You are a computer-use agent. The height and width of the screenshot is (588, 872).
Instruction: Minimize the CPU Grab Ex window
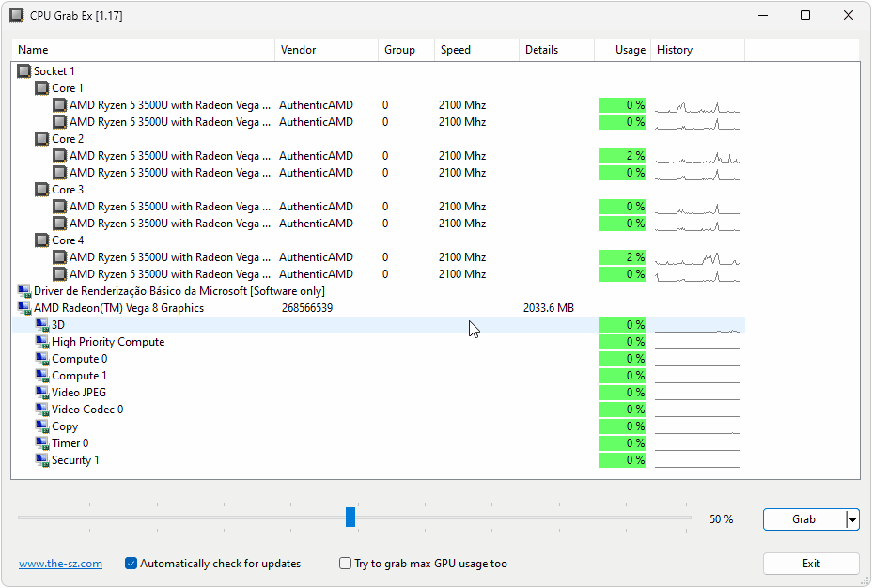tap(763, 15)
